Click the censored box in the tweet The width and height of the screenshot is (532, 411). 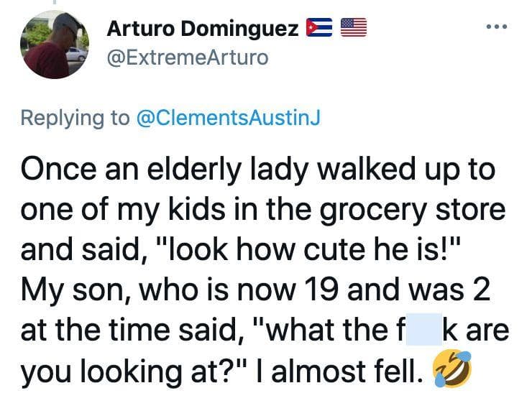tap(424, 329)
